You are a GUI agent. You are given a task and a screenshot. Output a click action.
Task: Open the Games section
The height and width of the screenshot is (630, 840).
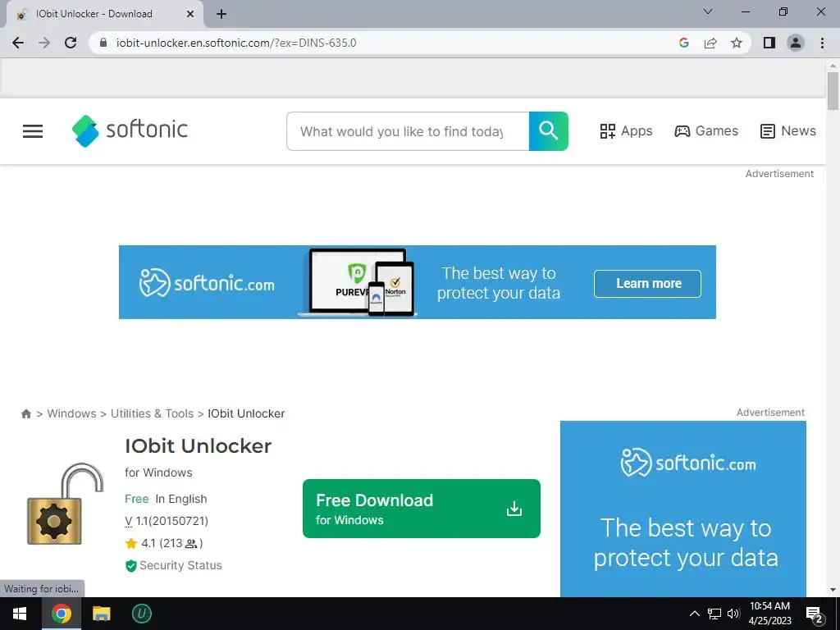(x=706, y=131)
